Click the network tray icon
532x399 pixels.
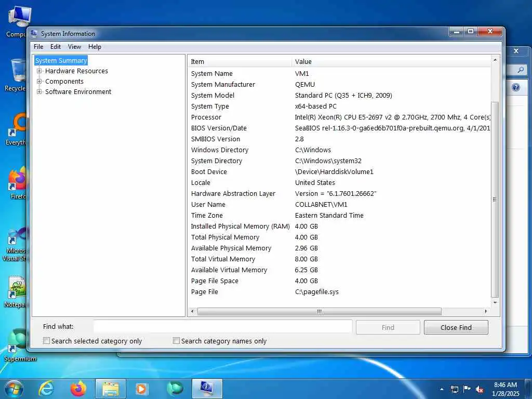[x=454, y=389]
